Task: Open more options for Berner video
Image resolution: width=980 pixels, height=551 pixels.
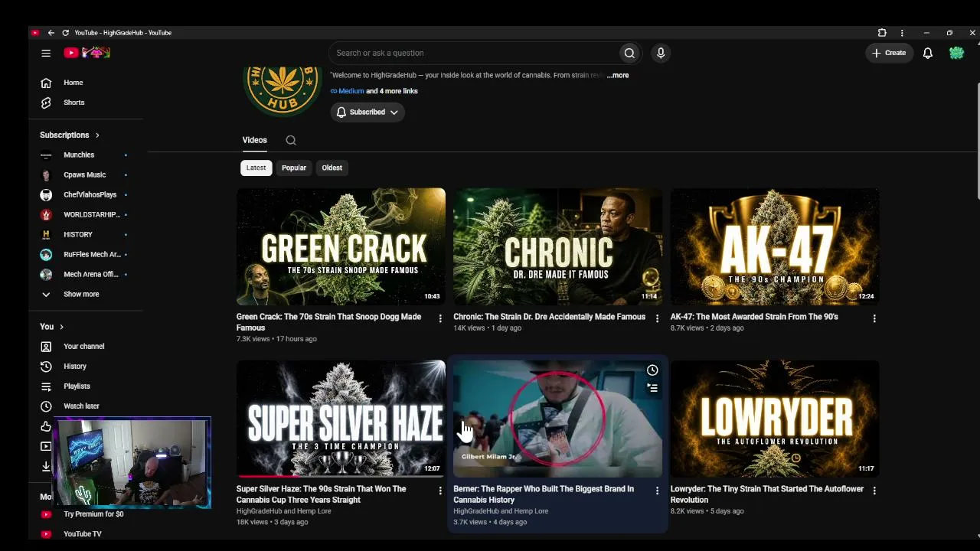Action: point(657,491)
